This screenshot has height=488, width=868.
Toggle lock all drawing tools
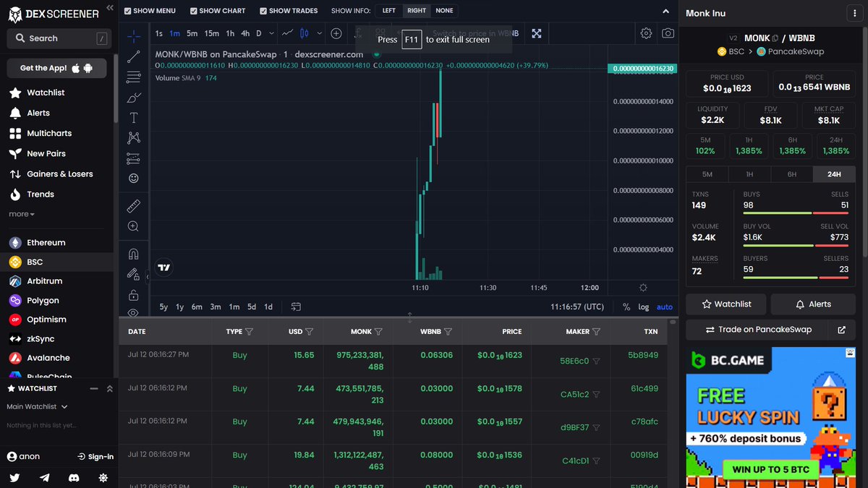click(x=134, y=295)
